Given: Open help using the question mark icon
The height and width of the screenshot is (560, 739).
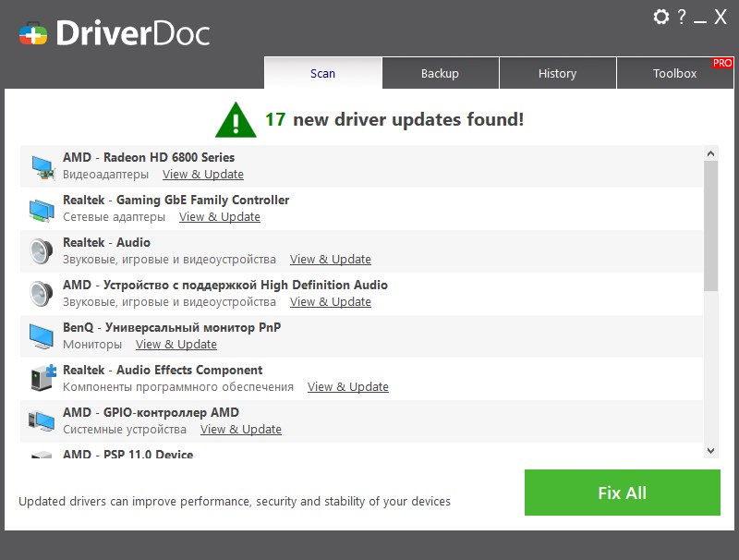Looking at the screenshot, I should pos(681,17).
